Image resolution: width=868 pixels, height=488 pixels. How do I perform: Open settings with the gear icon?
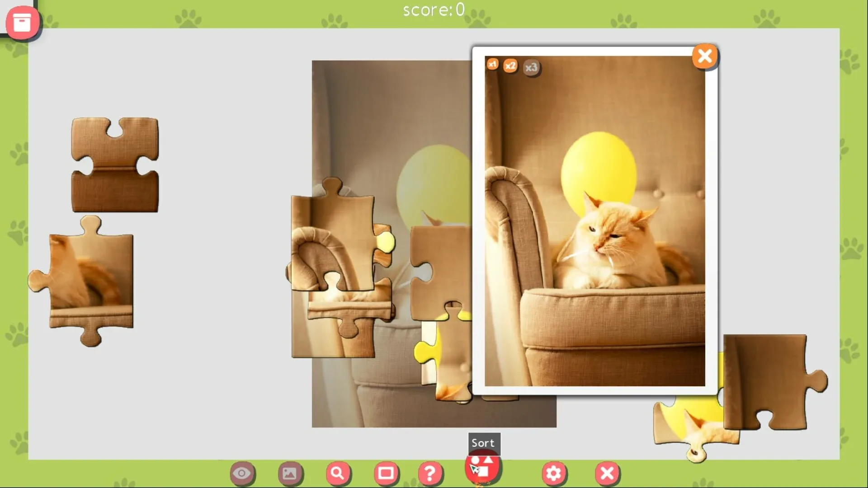pyautogui.click(x=553, y=473)
